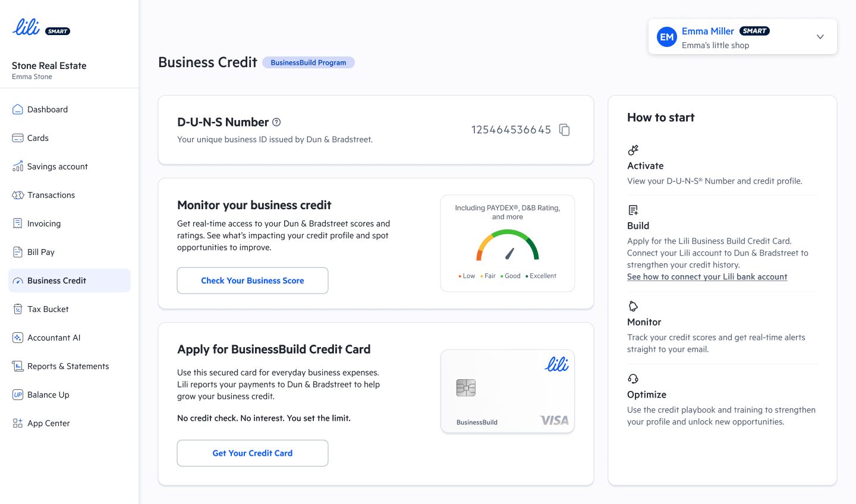The image size is (856, 504).
Task: Follow the connect Lili bank account link
Action: [x=707, y=277]
